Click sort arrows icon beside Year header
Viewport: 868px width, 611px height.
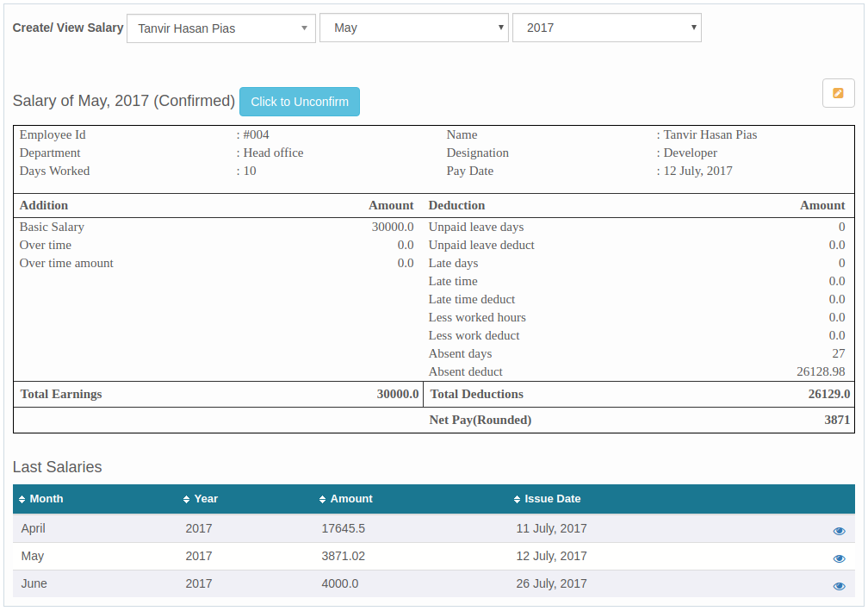coord(187,500)
